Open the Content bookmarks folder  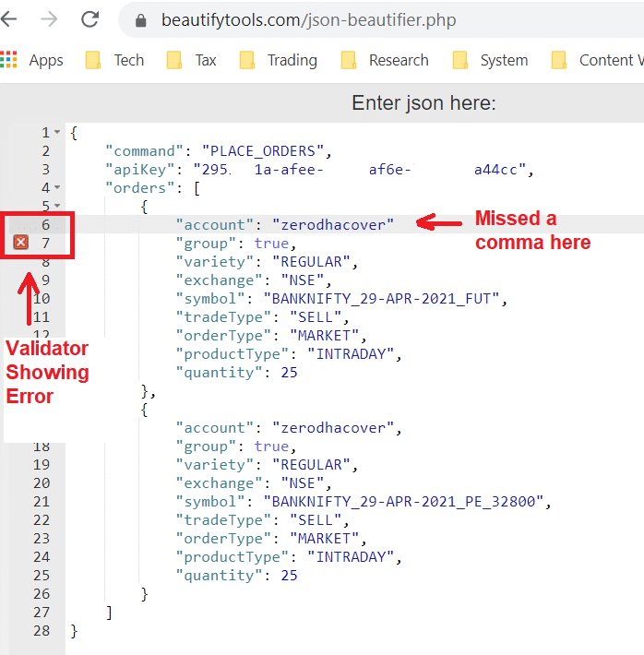pos(597,60)
